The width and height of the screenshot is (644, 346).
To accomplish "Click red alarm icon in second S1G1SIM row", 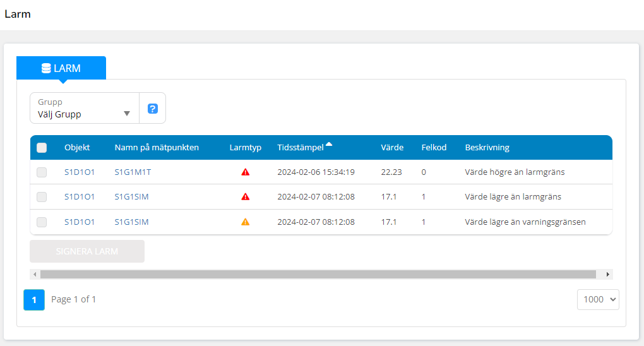I will 246,197.
